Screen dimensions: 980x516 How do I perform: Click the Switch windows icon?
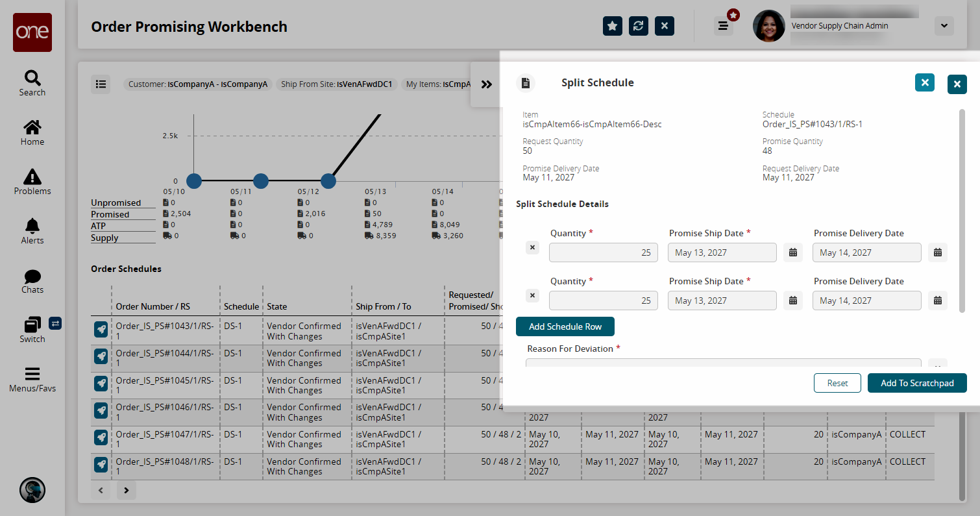coord(32,325)
